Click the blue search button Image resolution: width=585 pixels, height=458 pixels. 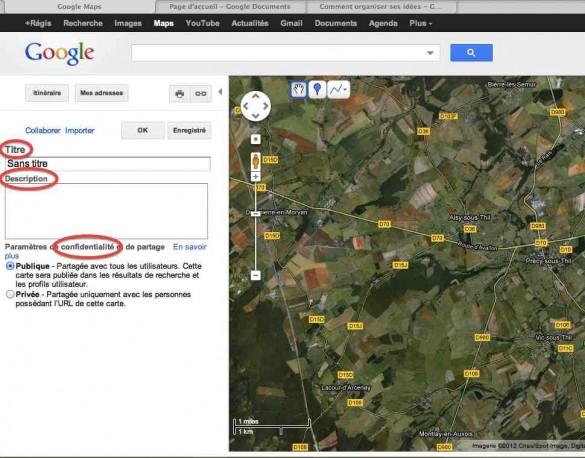pos(471,53)
